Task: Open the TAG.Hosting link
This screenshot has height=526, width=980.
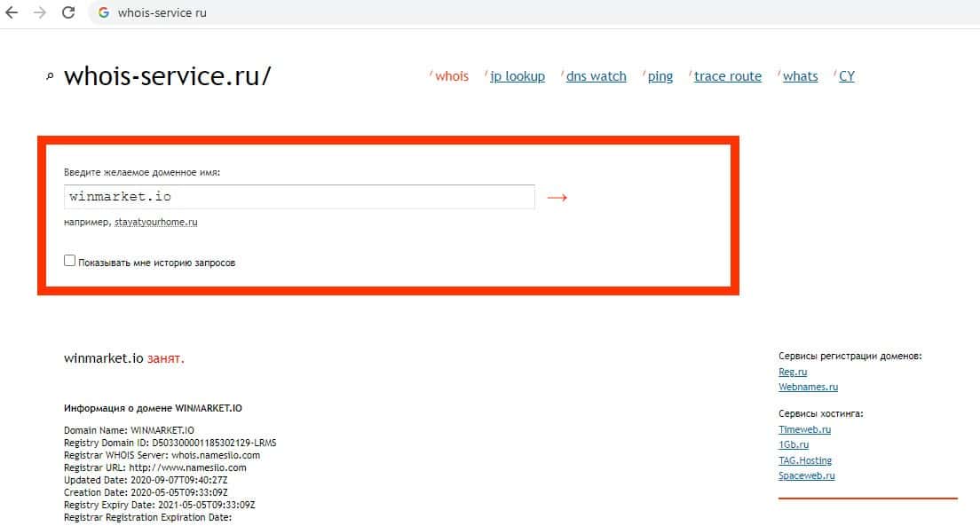Action: [805, 460]
